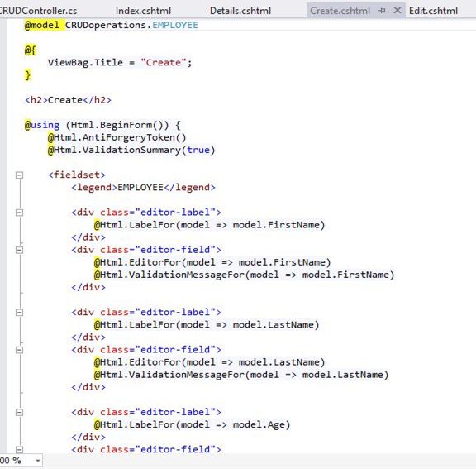Click the Html.AntiForgeryToken() line

(x=117, y=137)
